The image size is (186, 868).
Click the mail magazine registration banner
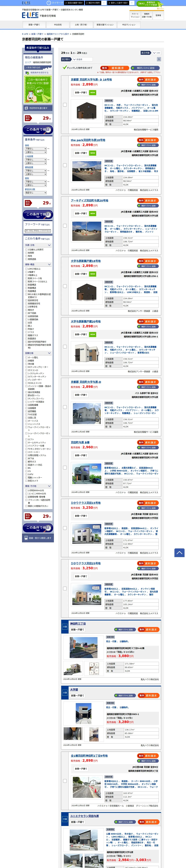[x=38, y=89]
